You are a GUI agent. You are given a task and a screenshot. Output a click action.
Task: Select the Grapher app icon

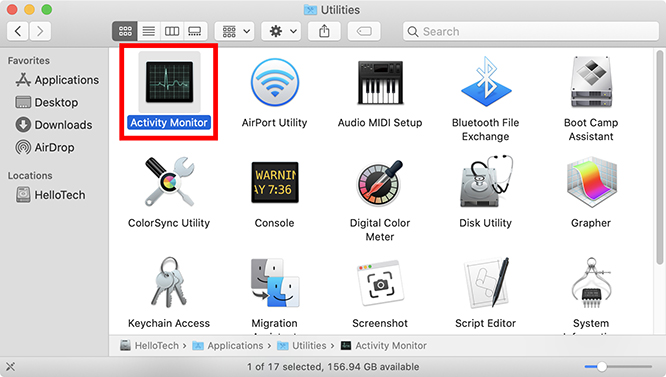pyautogui.click(x=591, y=182)
